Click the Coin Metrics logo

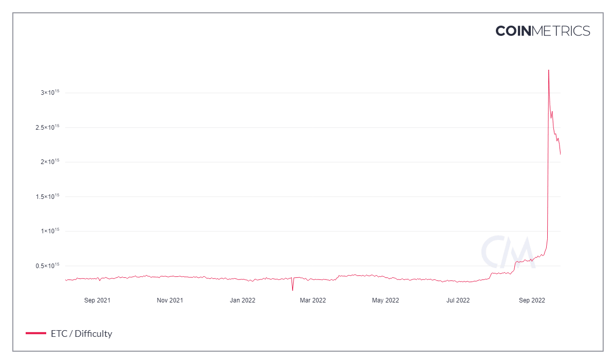[543, 31]
